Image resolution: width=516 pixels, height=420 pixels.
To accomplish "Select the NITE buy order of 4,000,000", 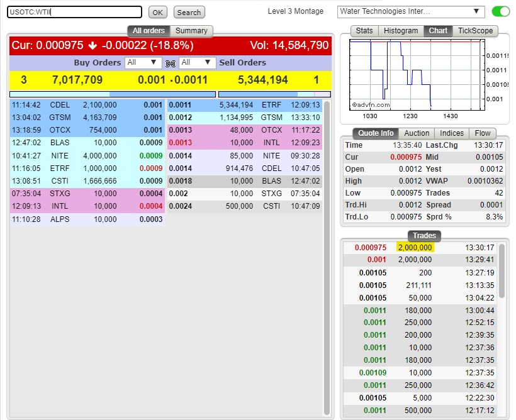I will (87, 155).
